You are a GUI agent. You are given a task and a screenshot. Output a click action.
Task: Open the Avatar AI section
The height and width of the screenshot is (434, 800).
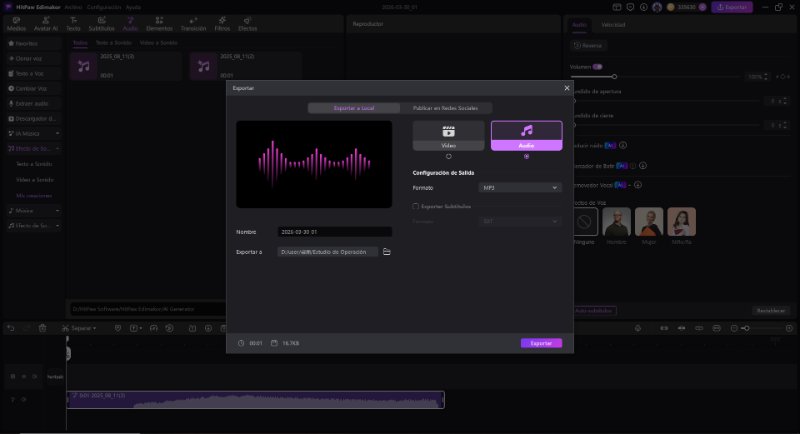[x=46, y=24]
